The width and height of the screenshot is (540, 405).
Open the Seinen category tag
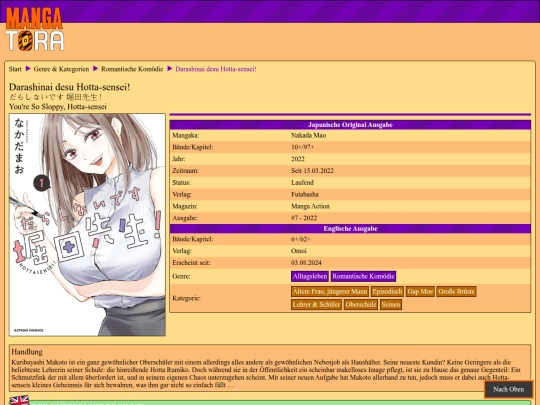pyautogui.click(x=391, y=304)
